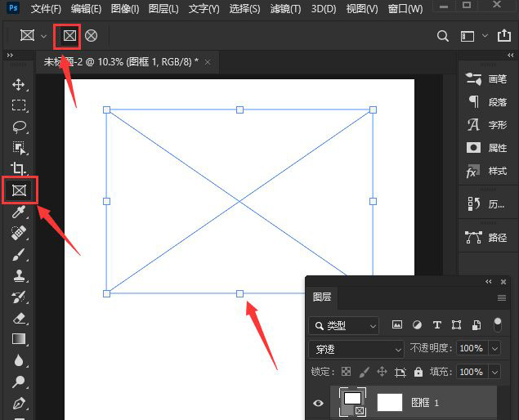Open the 图像(I) menu
This screenshot has width=519, height=420.
tap(125, 9)
